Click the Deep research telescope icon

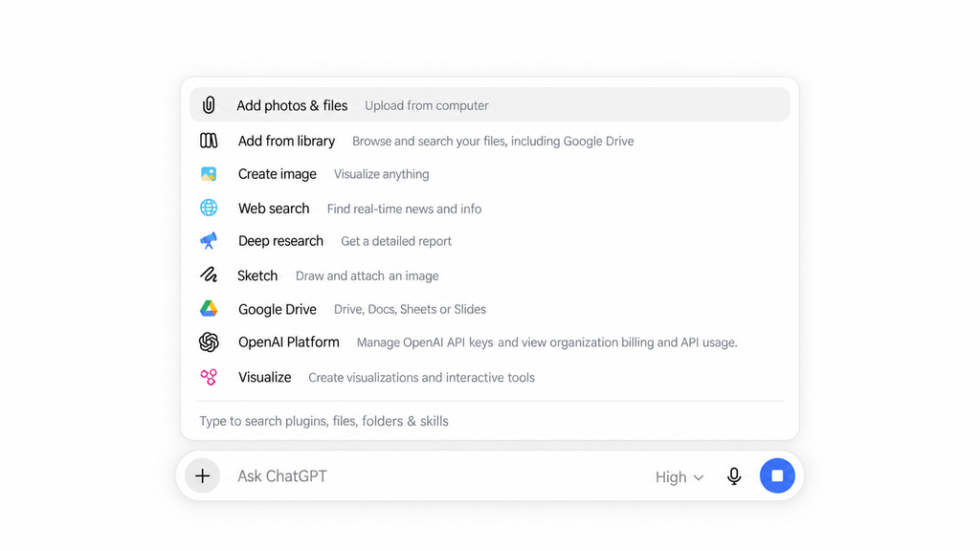click(209, 240)
